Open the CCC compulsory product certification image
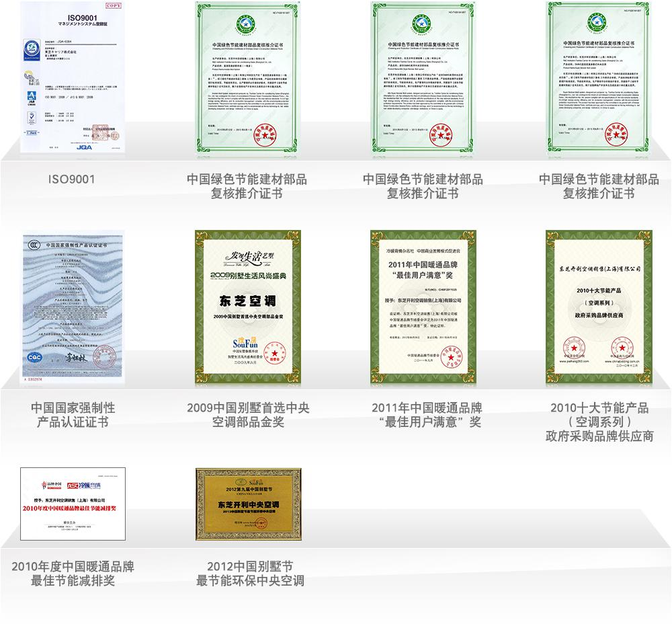The width and height of the screenshot is (672, 628). (x=73, y=306)
